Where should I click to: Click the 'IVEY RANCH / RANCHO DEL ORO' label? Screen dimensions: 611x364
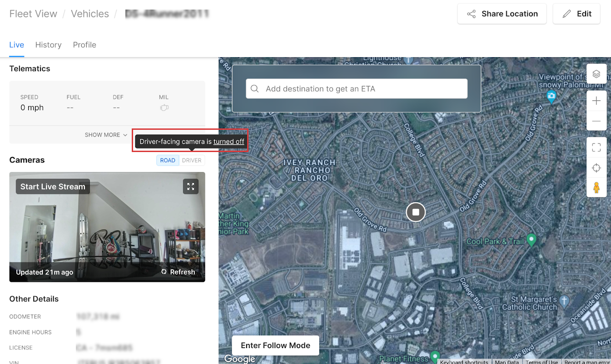pos(309,170)
